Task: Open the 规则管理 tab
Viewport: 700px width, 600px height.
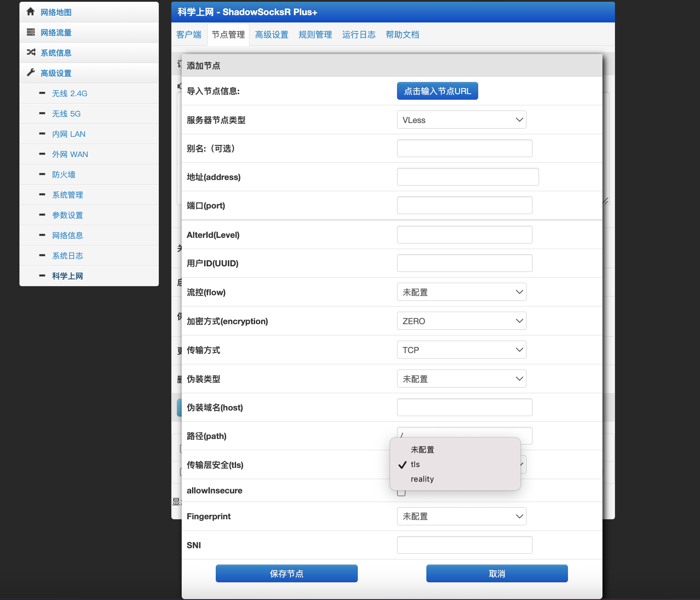Action: pyautogui.click(x=315, y=35)
